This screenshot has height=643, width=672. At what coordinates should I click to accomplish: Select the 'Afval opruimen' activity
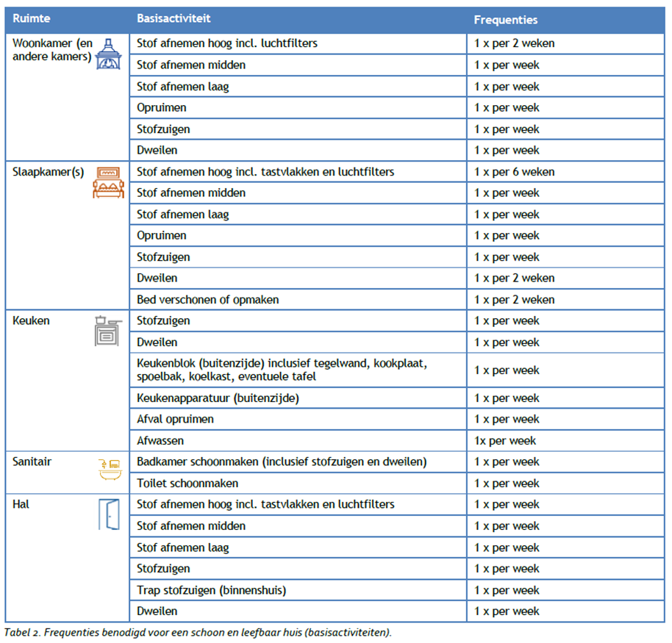[x=176, y=420]
